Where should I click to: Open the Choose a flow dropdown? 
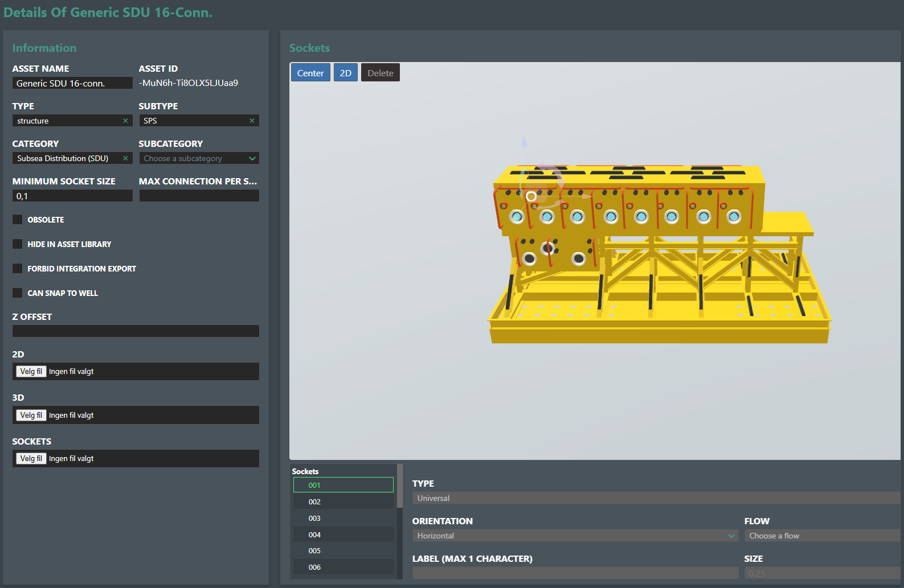[x=822, y=536]
